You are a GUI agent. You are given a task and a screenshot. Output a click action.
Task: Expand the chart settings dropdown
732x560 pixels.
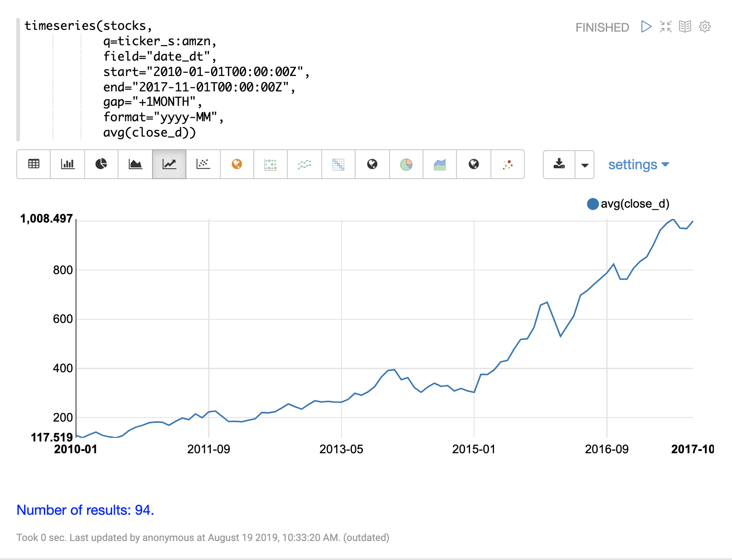(x=638, y=165)
